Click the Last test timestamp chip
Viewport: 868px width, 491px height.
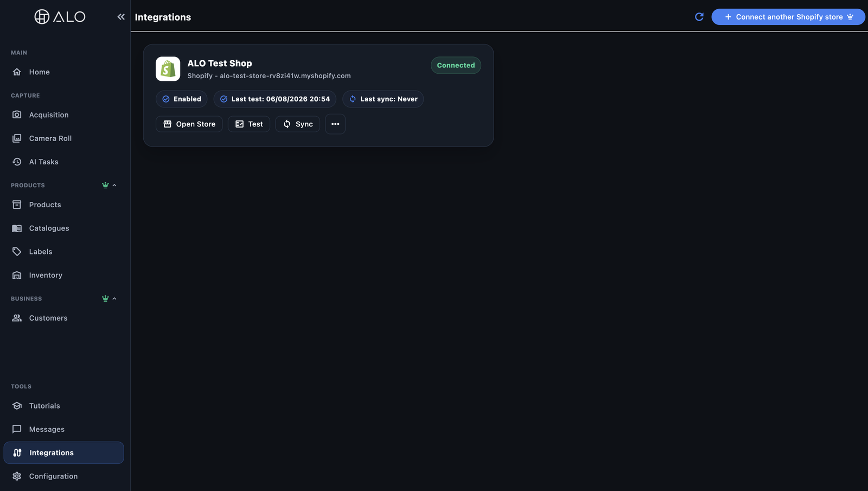pos(275,99)
